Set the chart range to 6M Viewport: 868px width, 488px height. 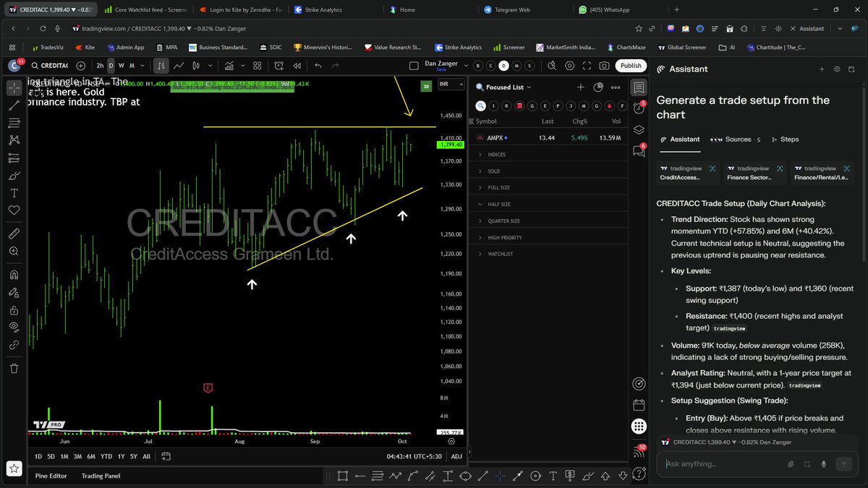click(x=91, y=456)
